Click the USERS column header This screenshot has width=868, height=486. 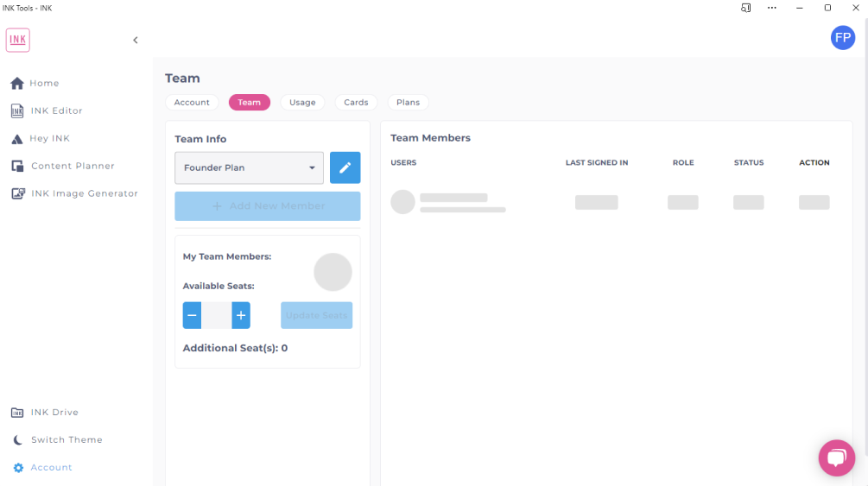[x=403, y=163]
